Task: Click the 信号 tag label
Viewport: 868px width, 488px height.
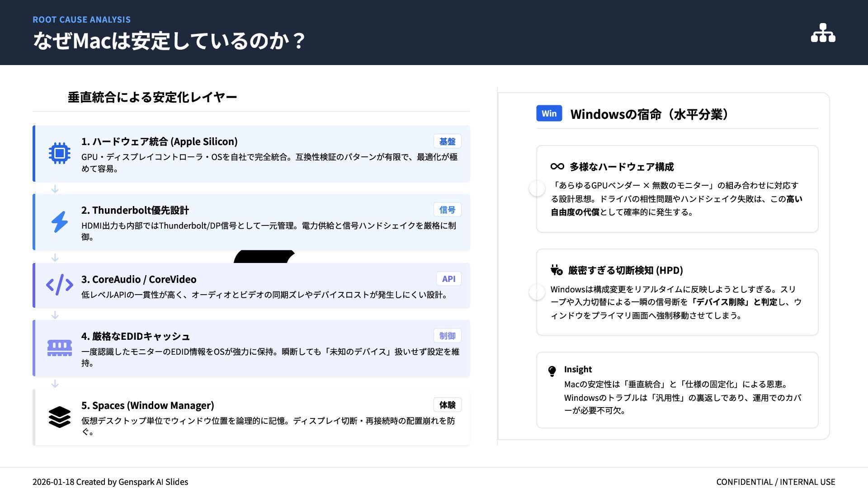Action: pyautogui.click(x=447, y=210)
